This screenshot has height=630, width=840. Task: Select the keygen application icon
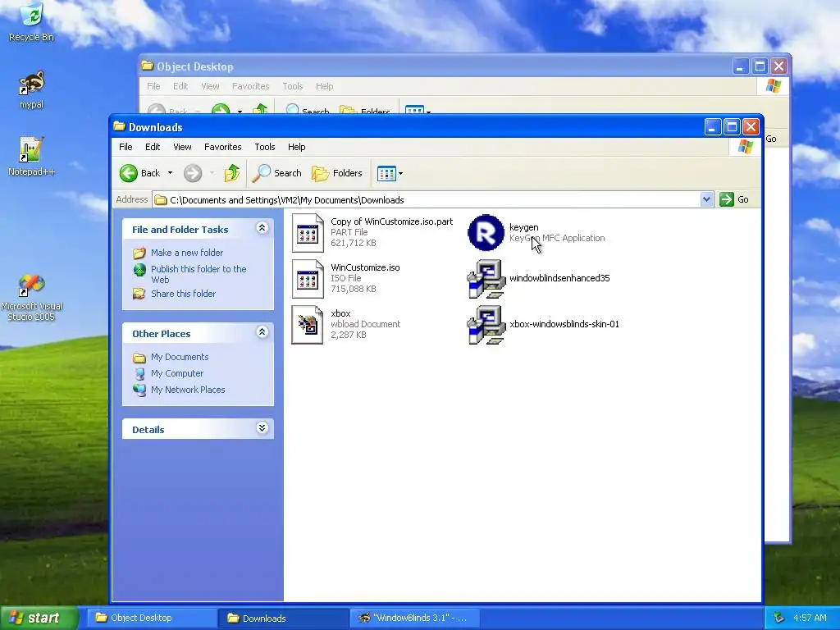tap(486, 232)
